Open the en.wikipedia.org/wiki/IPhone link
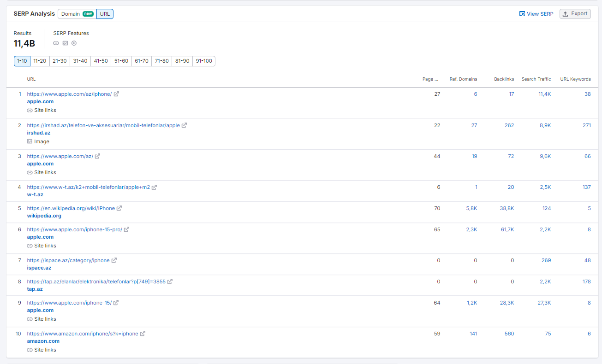Viewport: 602px width, 364px height. coord(71,208)
